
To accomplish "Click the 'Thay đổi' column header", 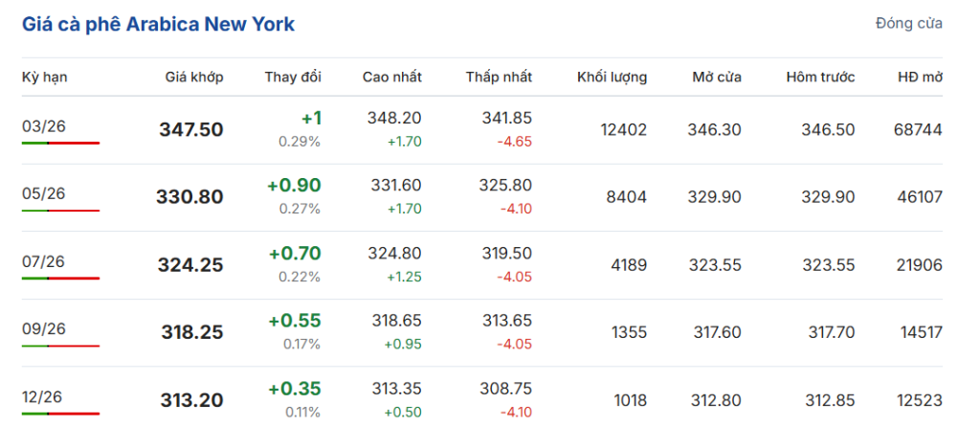I will 293,77.
